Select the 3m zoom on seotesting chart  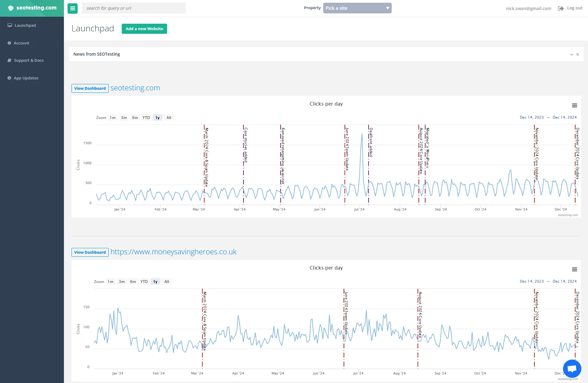coord(124,118)
